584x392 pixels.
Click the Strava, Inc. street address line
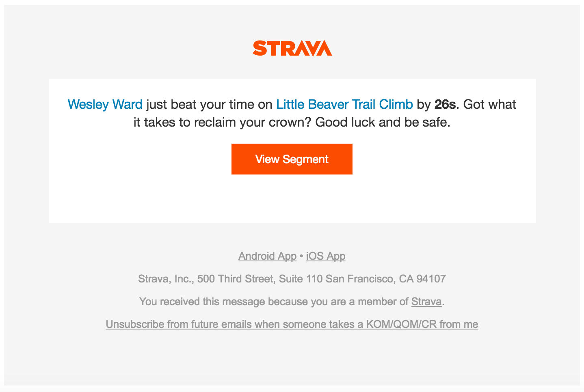click(x=292, y=279)
